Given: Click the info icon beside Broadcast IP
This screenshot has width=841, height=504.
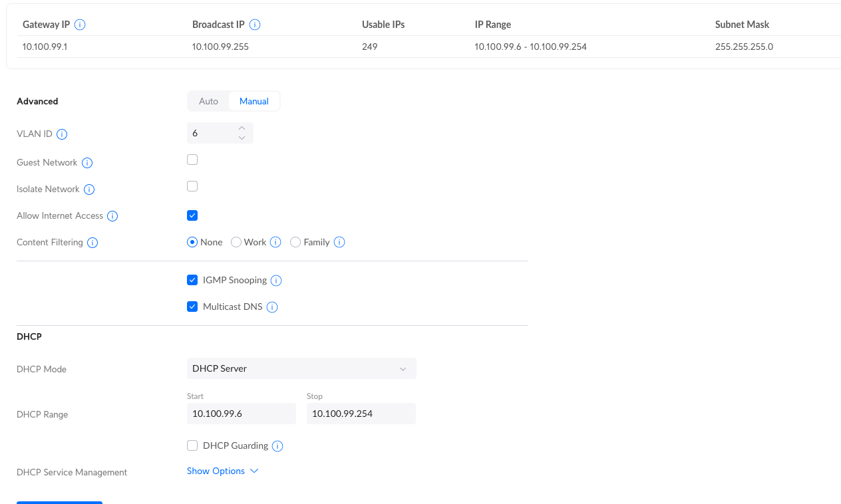Looking at the screenshot, I should [254, 25].
